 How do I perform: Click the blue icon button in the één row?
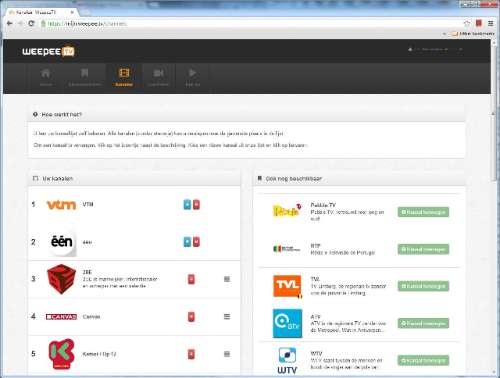point(187,242)
